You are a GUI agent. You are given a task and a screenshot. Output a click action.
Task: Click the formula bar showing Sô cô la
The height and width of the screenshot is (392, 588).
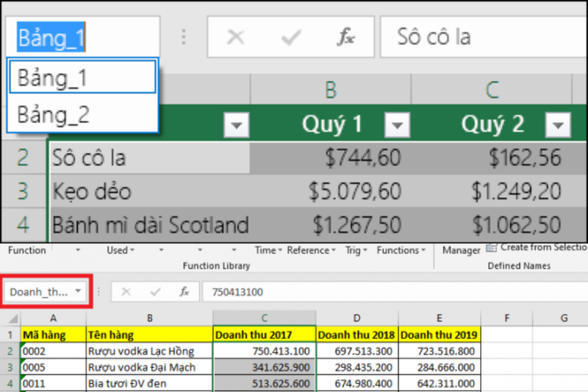pyautogui.click(x=484, y=37)
